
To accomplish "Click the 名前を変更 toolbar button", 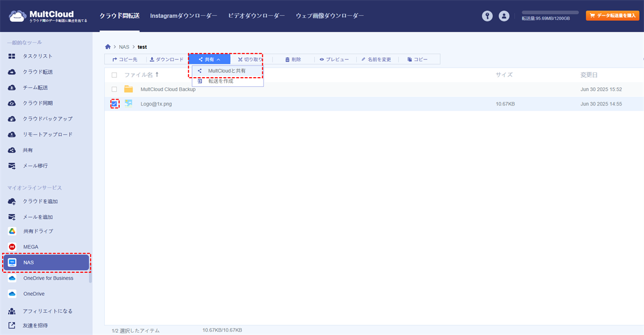I will click(x=376, y=59).
